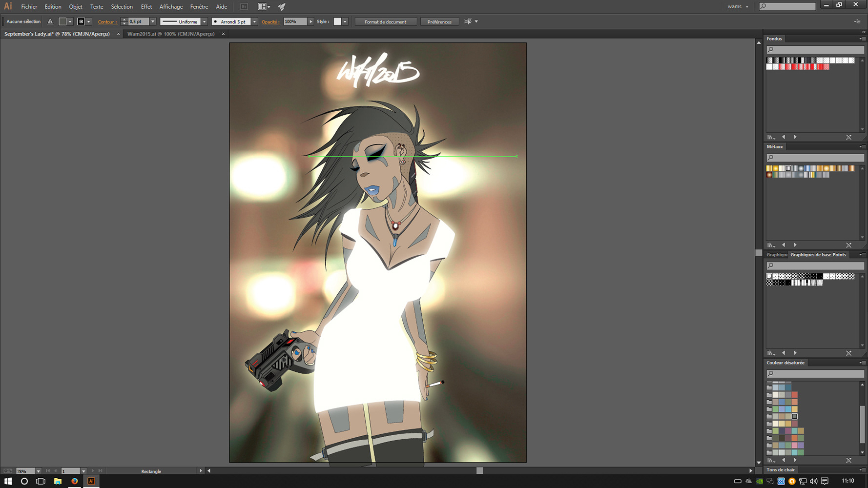
Task: Open Firefox from the taskbar
Action: pos(74,481)
